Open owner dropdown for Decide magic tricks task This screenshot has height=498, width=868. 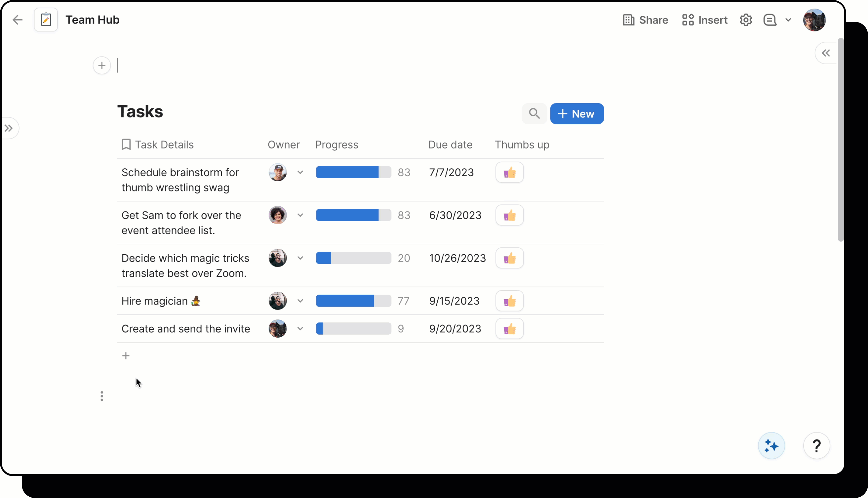pos(300,258)
